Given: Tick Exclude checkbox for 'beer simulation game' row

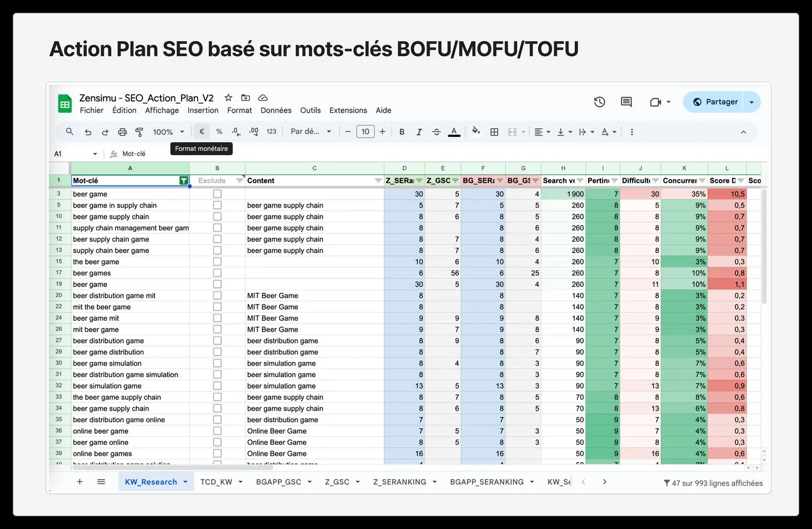Looking at the screenshot, I should [x=217, y=386].
